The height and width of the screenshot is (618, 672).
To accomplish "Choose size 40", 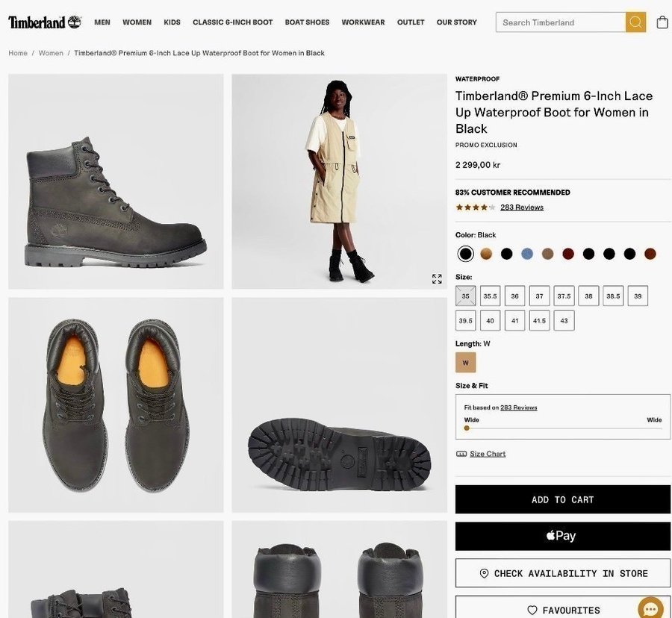I will click(x=490, y=321).
